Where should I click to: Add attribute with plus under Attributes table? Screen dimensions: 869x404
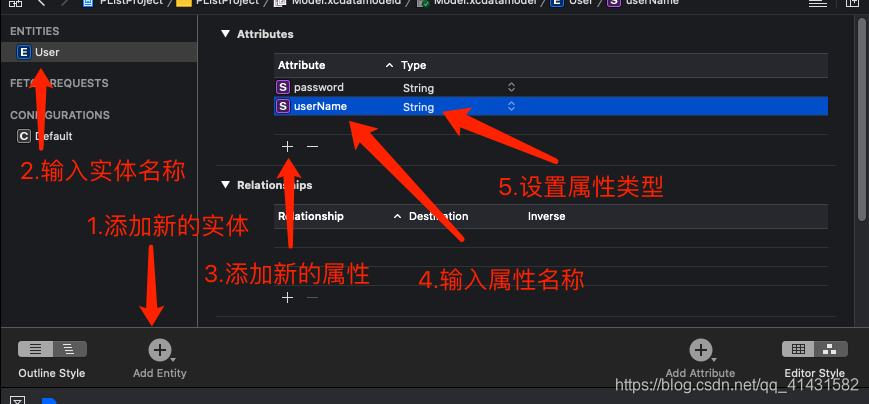coord(287,146)
